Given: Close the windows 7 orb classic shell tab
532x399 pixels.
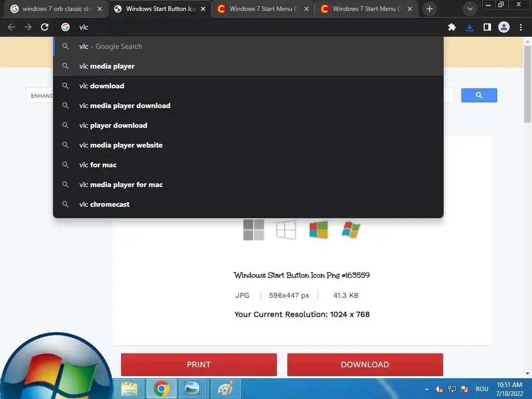Looking at the screenshot, I should (100, 9).
